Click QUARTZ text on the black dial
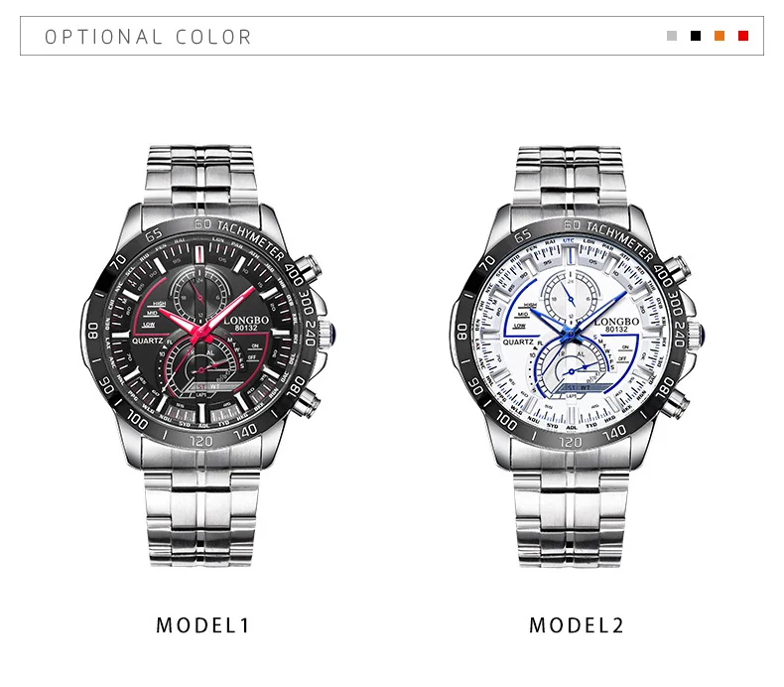 148,341
